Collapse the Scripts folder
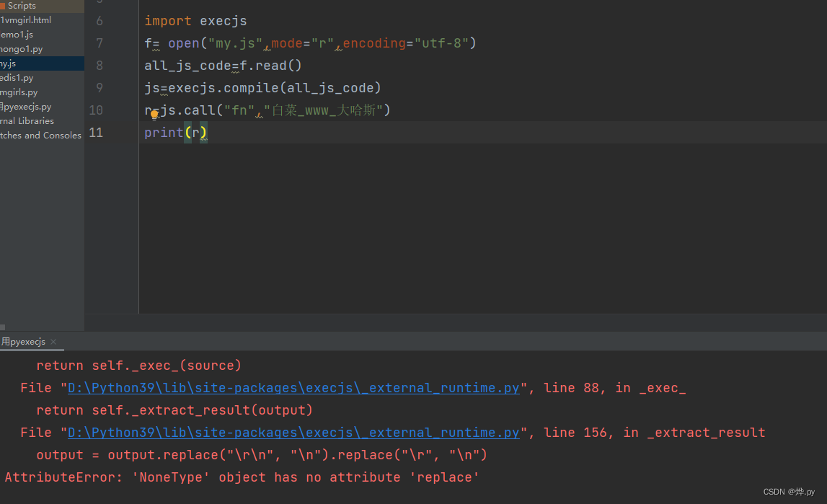 (x=20, y=6)
